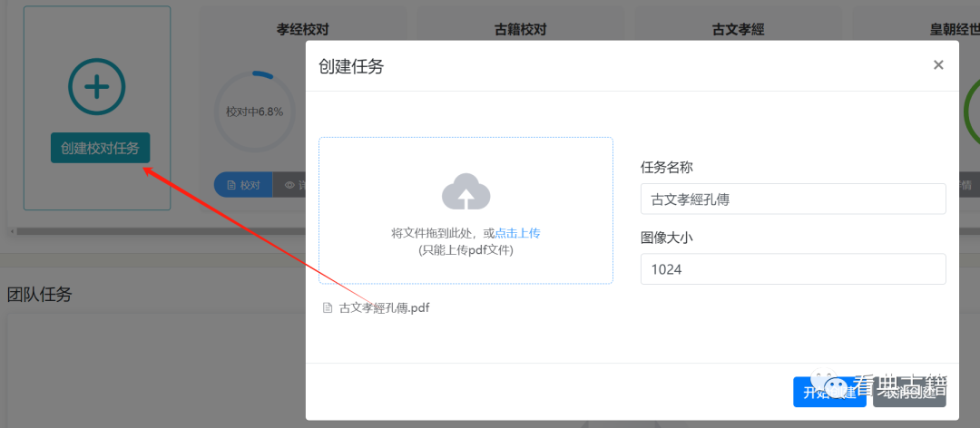This screenshot has height=428, width=980.
Task: Click the file upload drop zone area
Action: (x=465, y=210)
